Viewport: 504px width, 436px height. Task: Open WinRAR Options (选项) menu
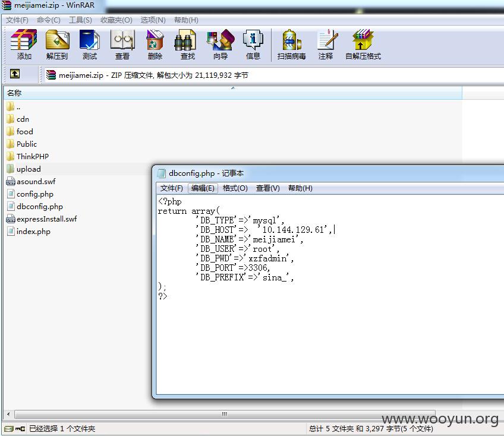pos(153,20)
